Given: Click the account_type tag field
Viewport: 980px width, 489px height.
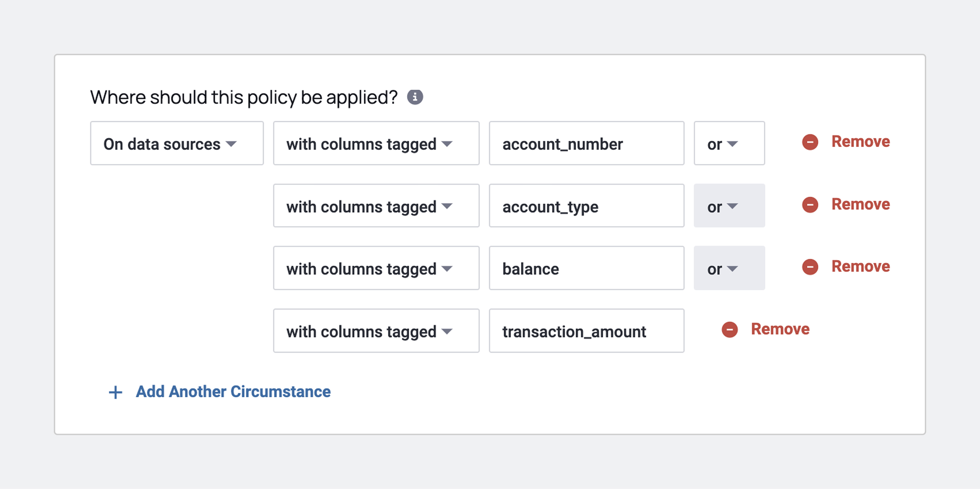Looking at the screenshot, I should [587, 206].
